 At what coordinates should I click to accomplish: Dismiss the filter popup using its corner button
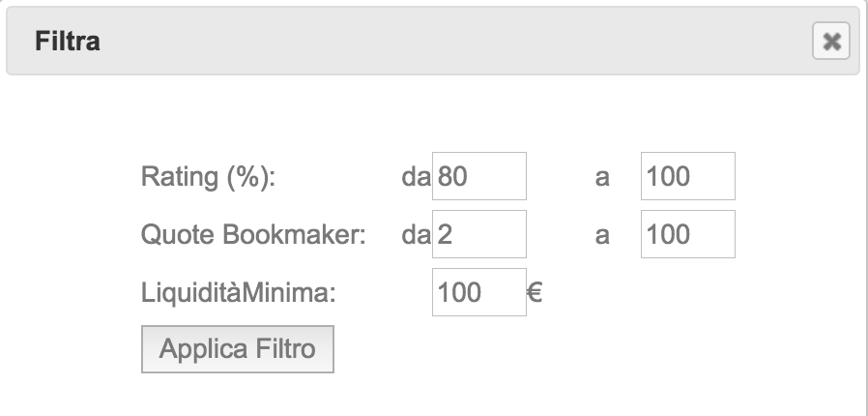830,42
